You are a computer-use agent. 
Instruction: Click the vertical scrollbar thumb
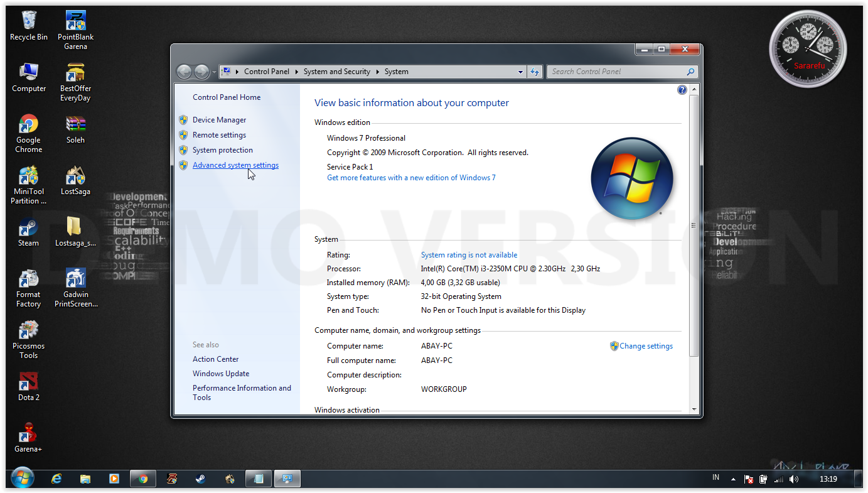tap(694, 226)
